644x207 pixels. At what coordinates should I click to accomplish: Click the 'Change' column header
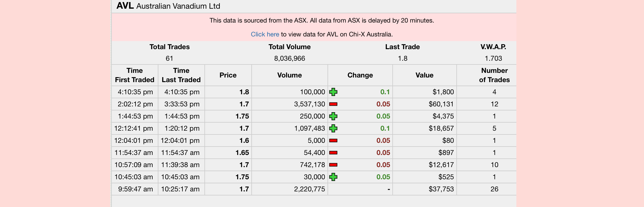(x=360, y=75)
